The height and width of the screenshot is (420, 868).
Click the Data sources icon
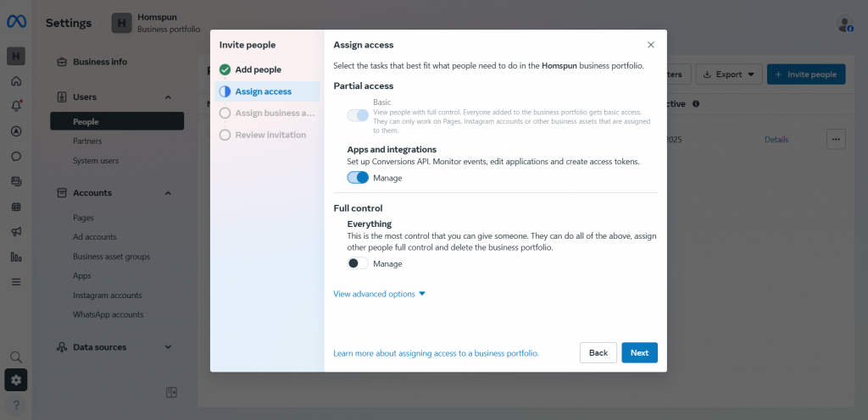click(x=63, y=347)
